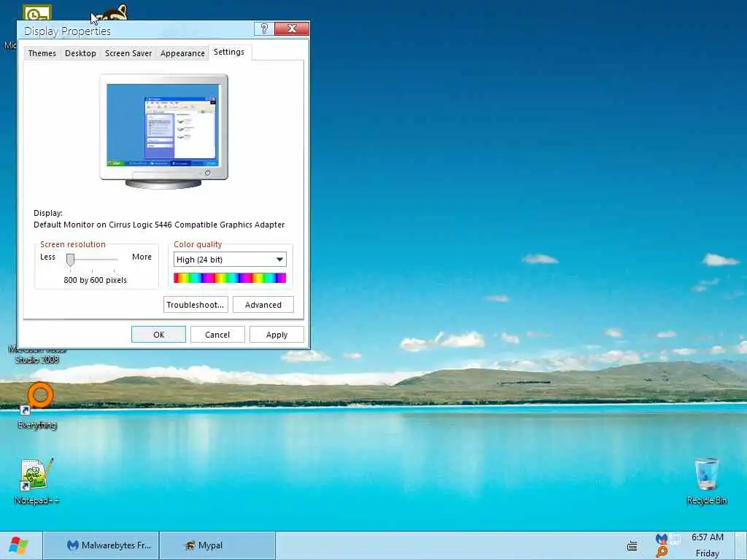The height and width of the screenshot is (560, 747).
Task: Click the Apply button
Action: [276, 335]
